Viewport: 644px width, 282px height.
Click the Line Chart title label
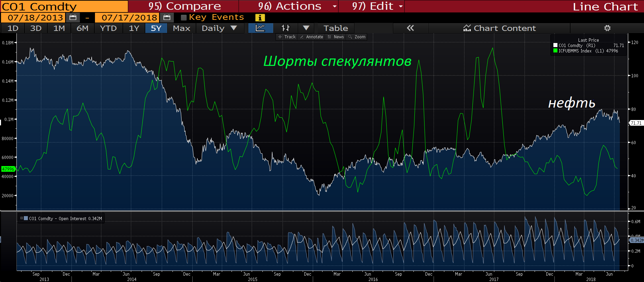(x=605, y=6)
